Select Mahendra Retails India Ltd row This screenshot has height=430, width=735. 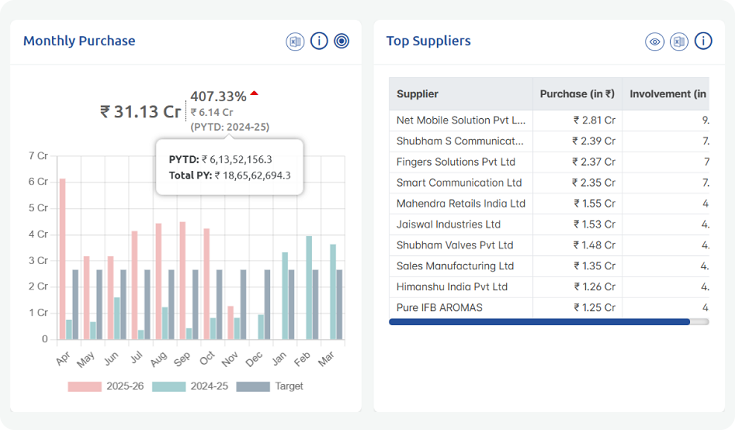(x=460, y=203)
